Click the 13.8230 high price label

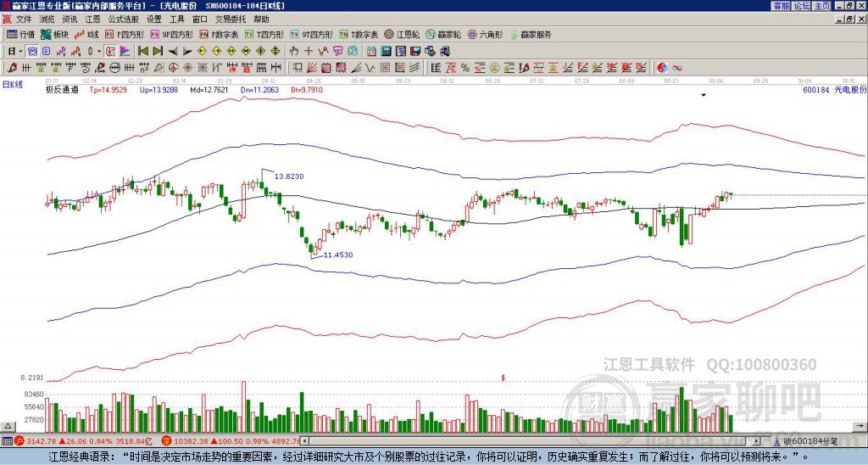point(289,176)
